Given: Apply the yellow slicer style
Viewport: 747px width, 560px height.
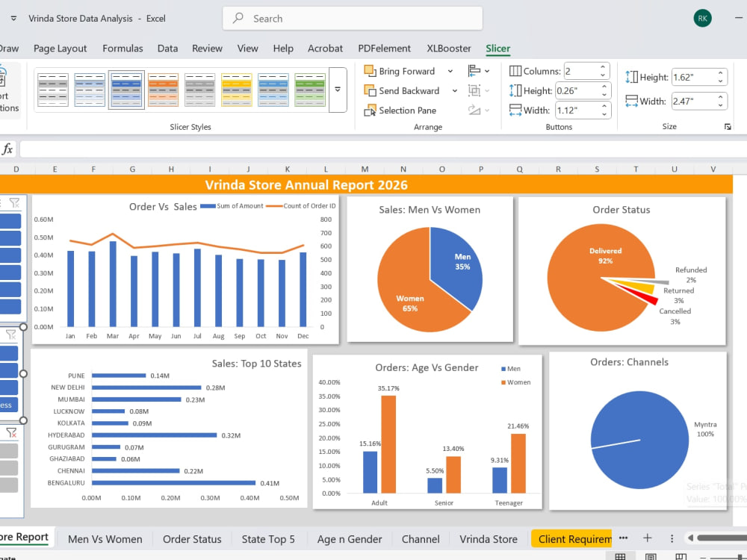Looking at the screenshot, I should click(236, 90).
